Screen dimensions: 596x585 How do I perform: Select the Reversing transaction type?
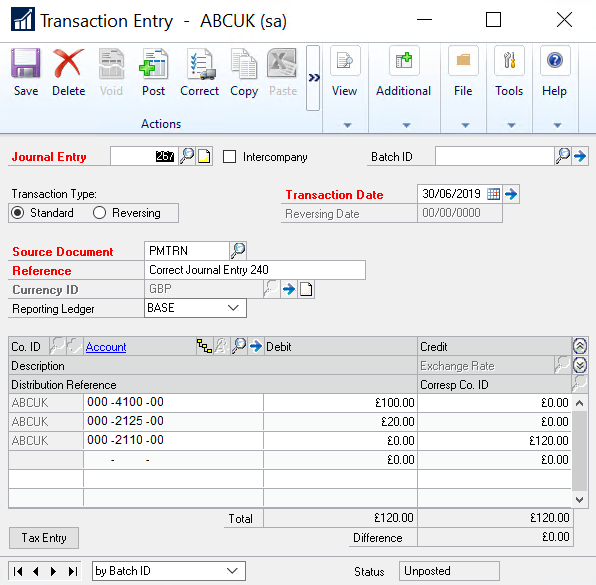click(x=99, y=212)
